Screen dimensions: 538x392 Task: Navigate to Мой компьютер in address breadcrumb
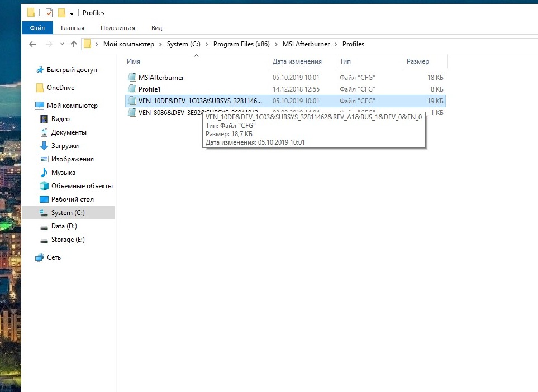tap(128, 44)
